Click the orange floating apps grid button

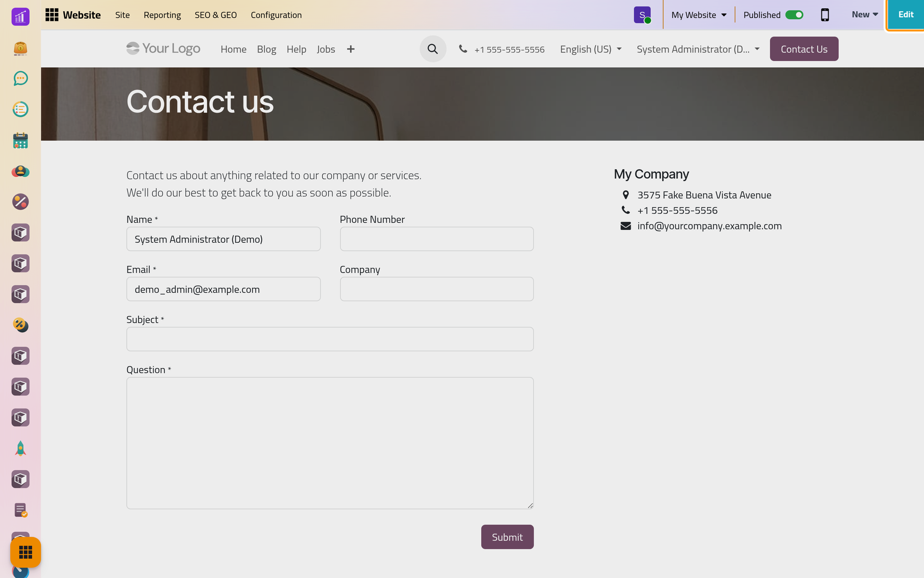[26, 552]
